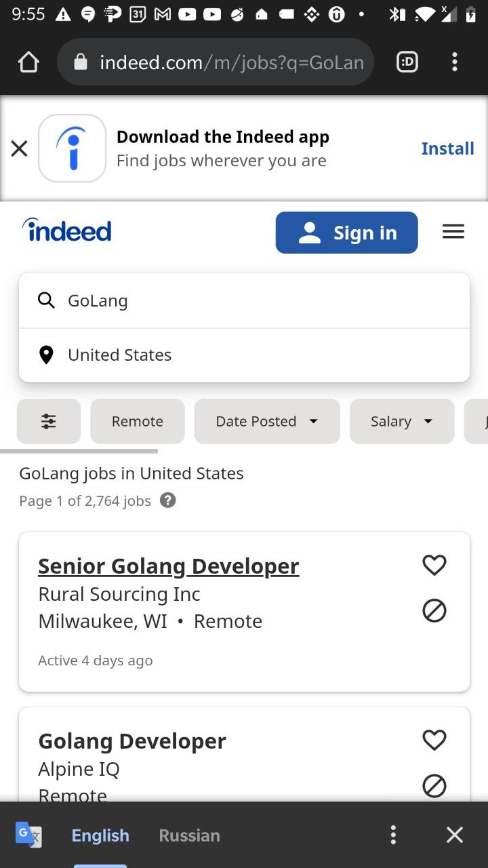Tap the Chrome home icon

[28, 62]
